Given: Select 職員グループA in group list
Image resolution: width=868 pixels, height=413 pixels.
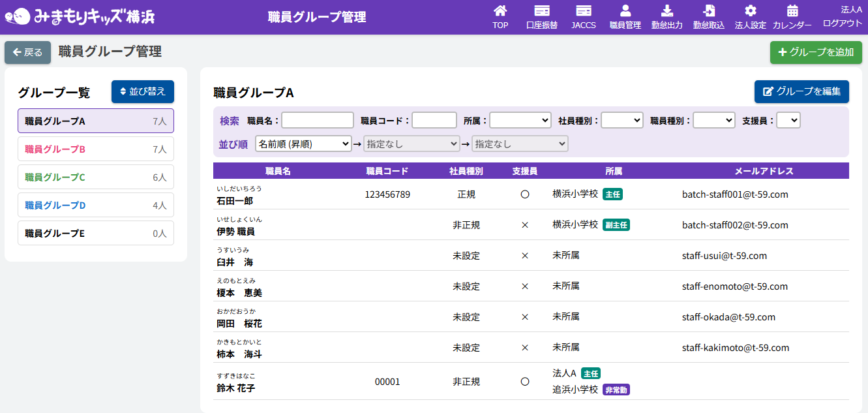Looking at the screenshot, I should click(96, 121).
